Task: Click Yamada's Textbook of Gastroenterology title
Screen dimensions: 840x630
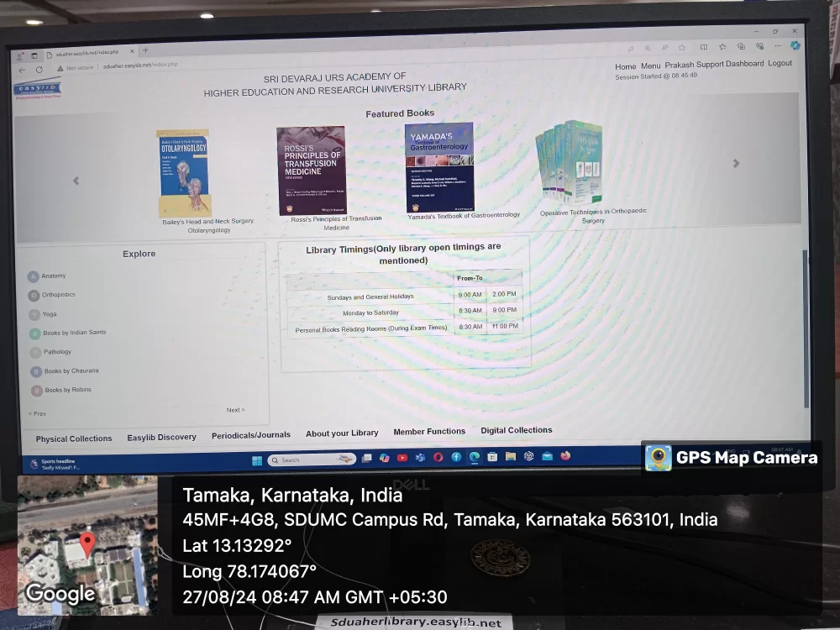Action: [464, 215]
